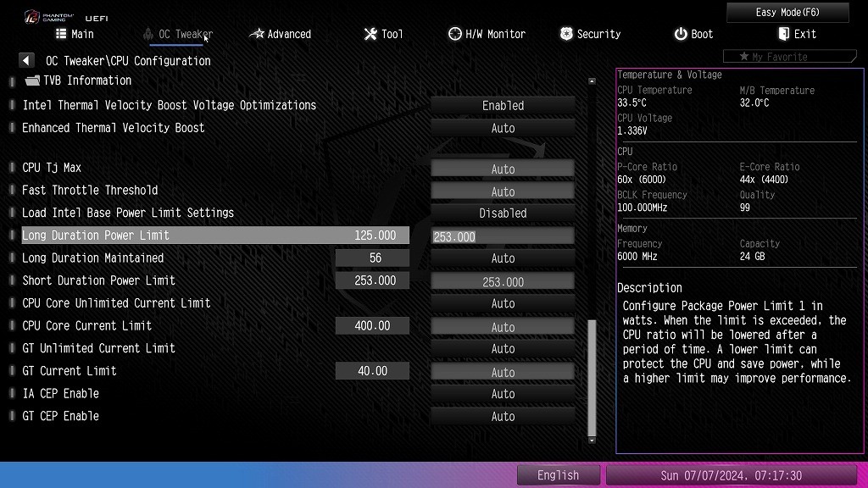The height and width of the screenshot is (488, 868).
Task: Click the scrollbar up arrow
Action: click(592, 81)
